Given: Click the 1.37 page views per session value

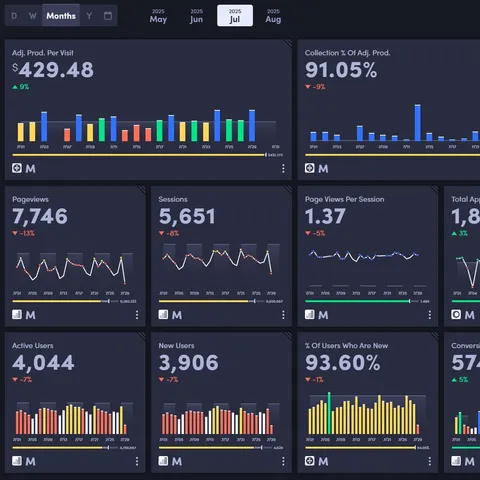Looking at the screenshot, I should tap(325, 216).
